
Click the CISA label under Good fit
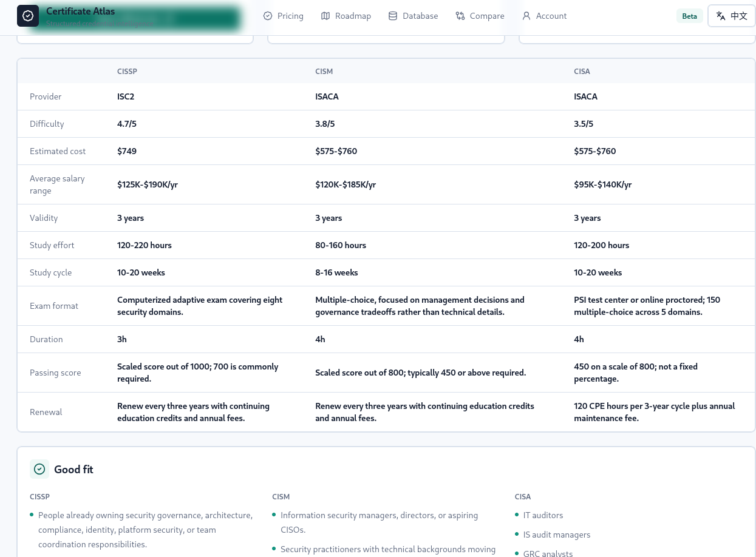pyautogui.click(x=523, y=496)
